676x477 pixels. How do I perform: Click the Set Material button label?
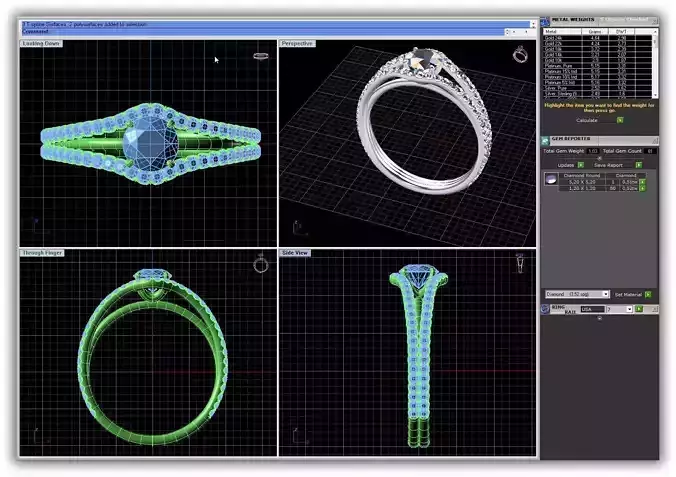(628, 295)
